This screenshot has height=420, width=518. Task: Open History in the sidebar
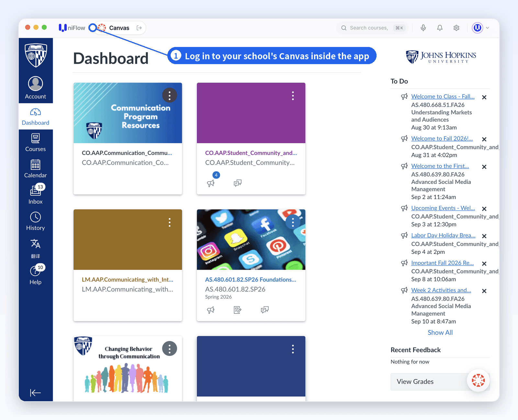[36, 221]
